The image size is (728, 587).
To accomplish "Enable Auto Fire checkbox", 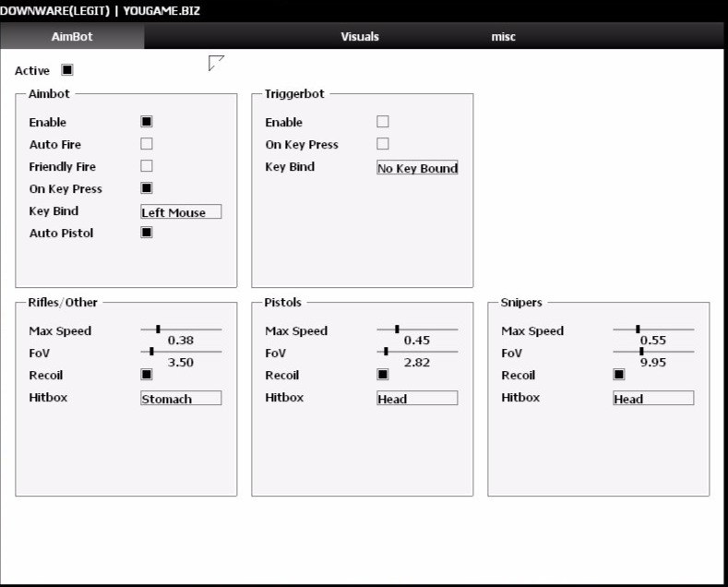I will (x=147, y=144).
